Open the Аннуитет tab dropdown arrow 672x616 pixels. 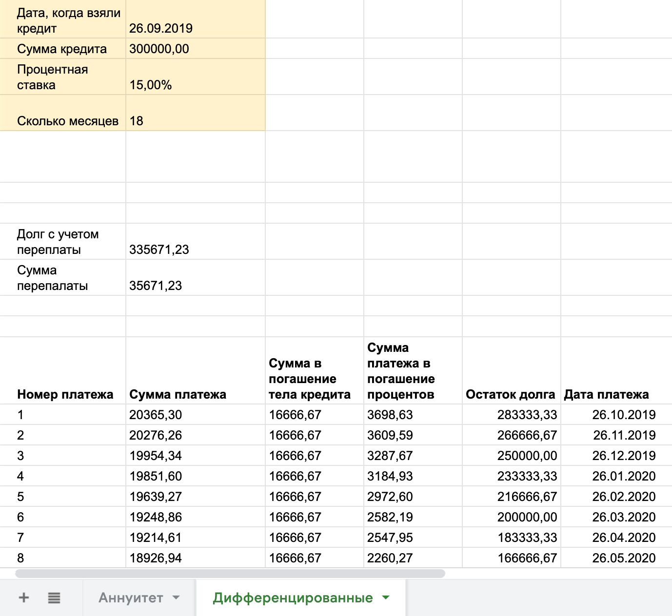[x=176, y=597]
